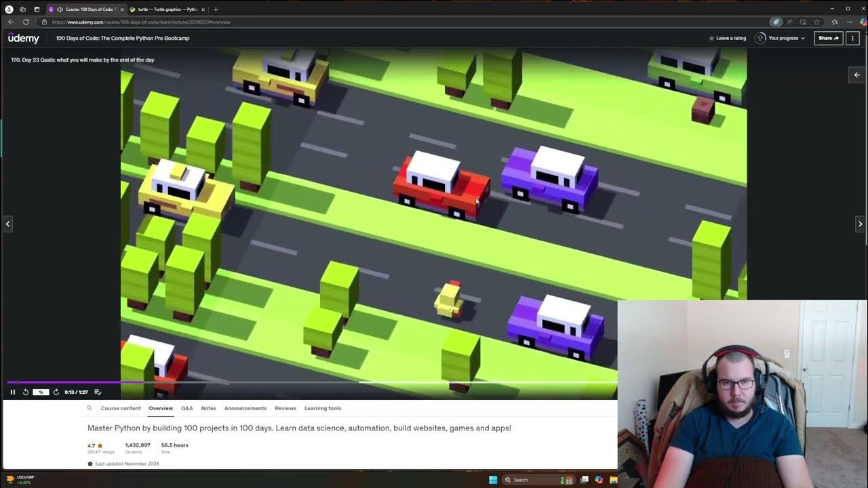The image size is (868, 488).
Task: Open the browser profile icon
Action: [9, 9]
